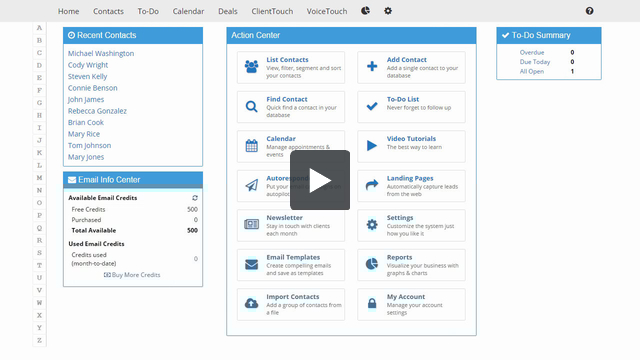Open Overdue to-do items
The width and height of the screenshot is (640, 360).
pyautogui.click(x=532, y=52)
